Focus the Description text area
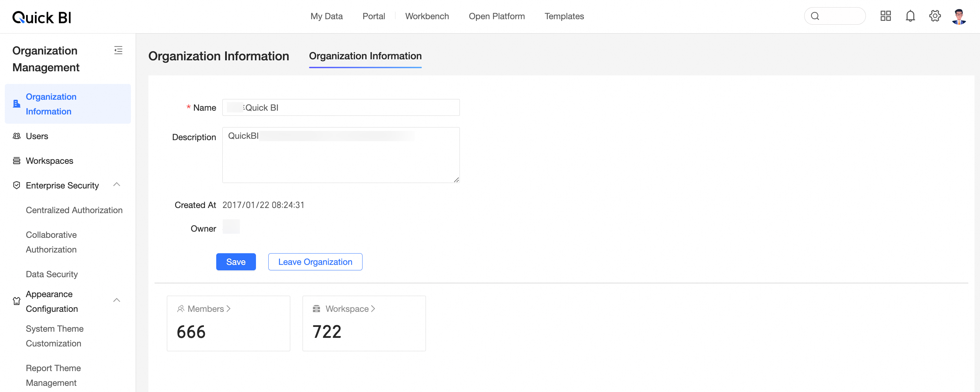This screenshot has height=392, width=980. 341,155
